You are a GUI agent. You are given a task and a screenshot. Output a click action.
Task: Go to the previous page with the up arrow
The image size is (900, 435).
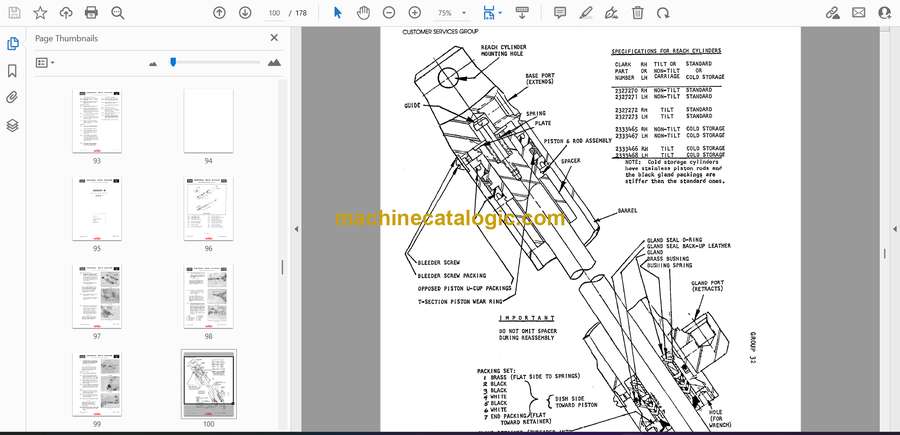219,13
